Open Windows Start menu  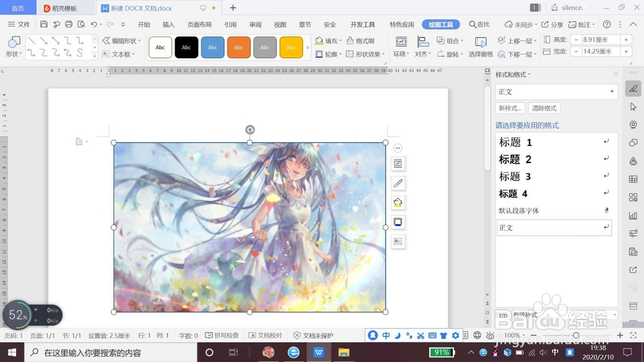(12, 352)
